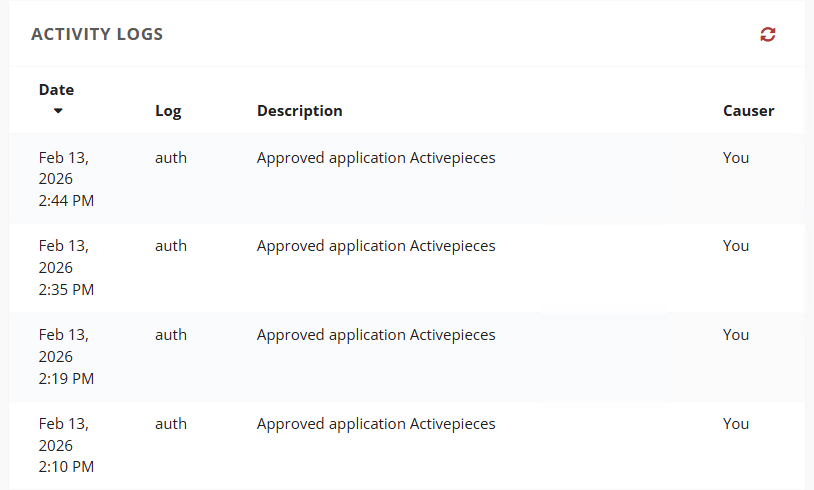Click the auth log in 2:19 PM row

171,335
